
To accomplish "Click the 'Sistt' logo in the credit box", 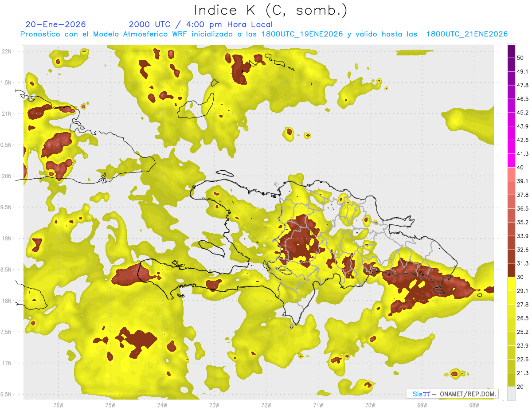I will coord(421,394).
